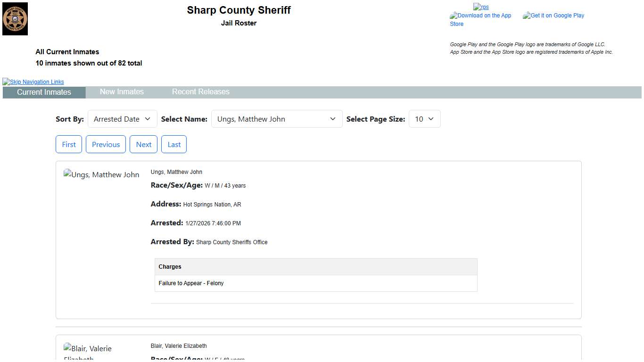
Task: Jump to the Last page button
Action: [x=174, y=145]
